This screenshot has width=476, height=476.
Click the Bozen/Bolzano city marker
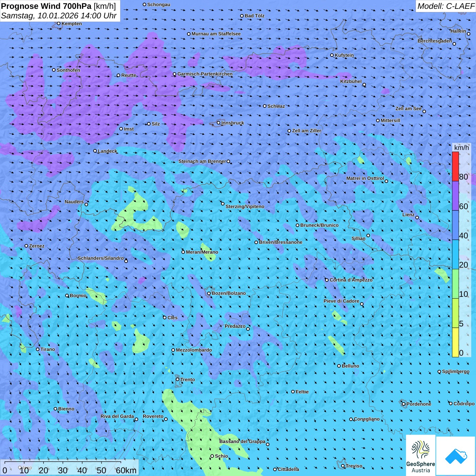pos(209,293)
